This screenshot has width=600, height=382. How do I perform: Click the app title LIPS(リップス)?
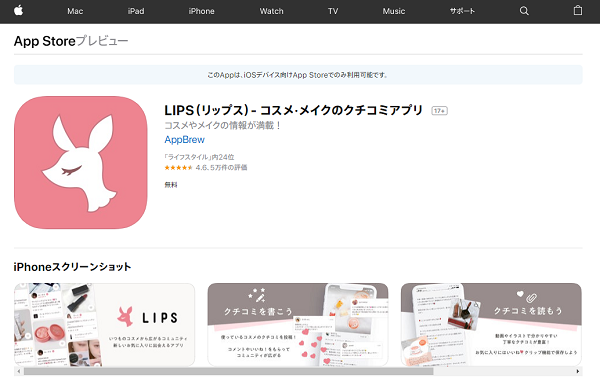(293, 110)
